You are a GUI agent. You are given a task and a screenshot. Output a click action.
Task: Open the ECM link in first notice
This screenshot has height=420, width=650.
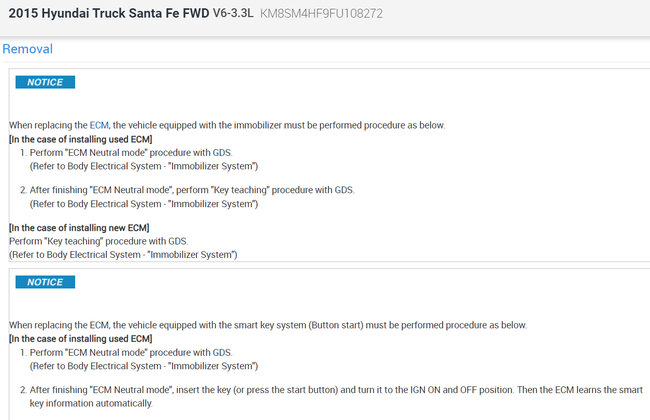coord(99,125)
